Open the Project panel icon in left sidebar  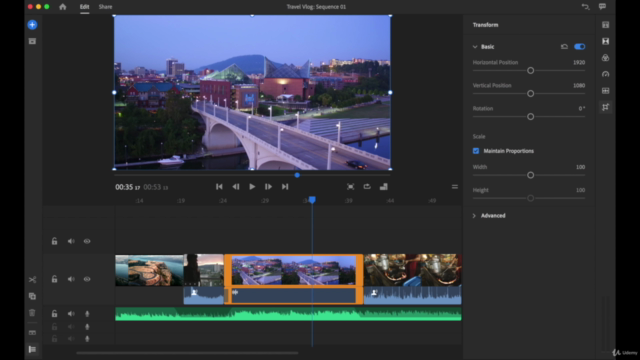(x=32, y=41)
